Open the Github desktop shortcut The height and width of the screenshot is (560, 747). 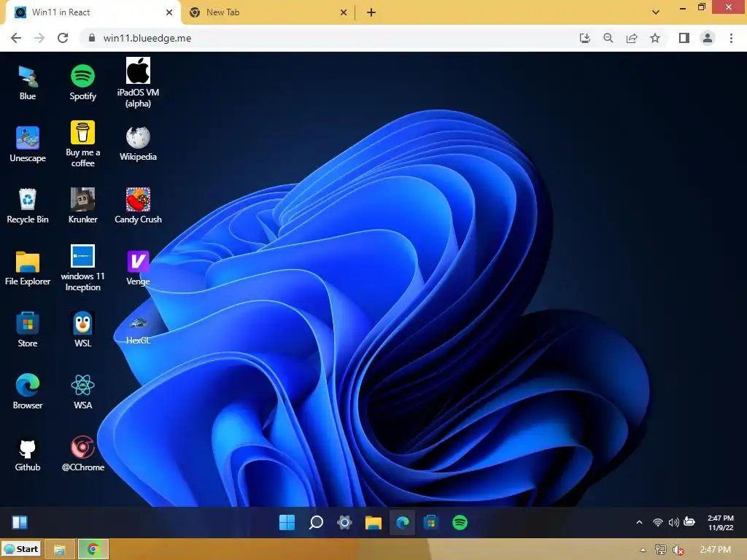[x=28, y=454]
